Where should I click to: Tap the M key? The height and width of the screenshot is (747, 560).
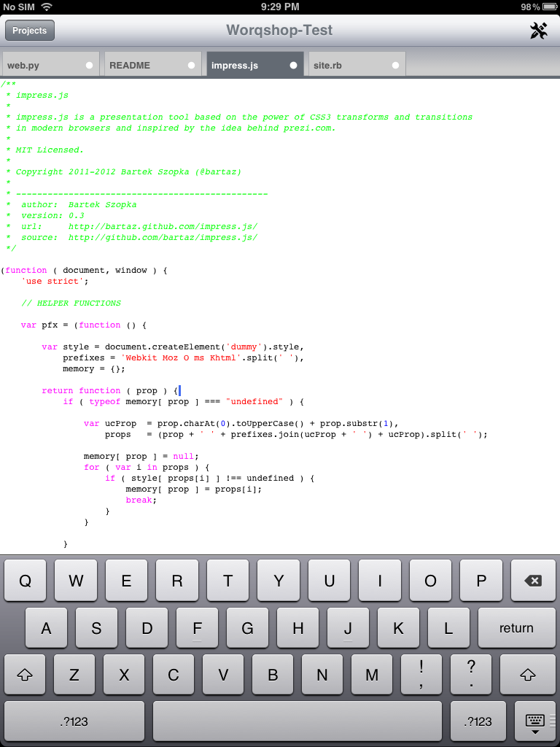click(372, 675)
